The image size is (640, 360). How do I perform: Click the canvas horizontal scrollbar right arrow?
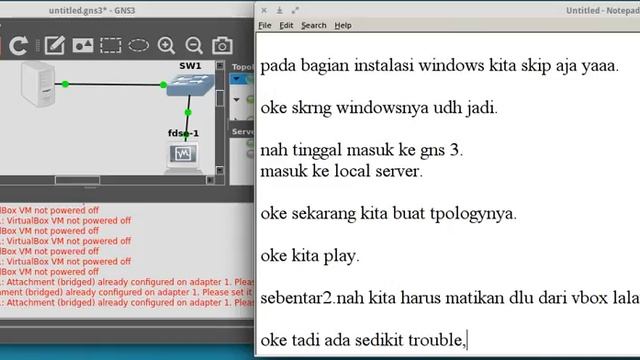(210, 180)
